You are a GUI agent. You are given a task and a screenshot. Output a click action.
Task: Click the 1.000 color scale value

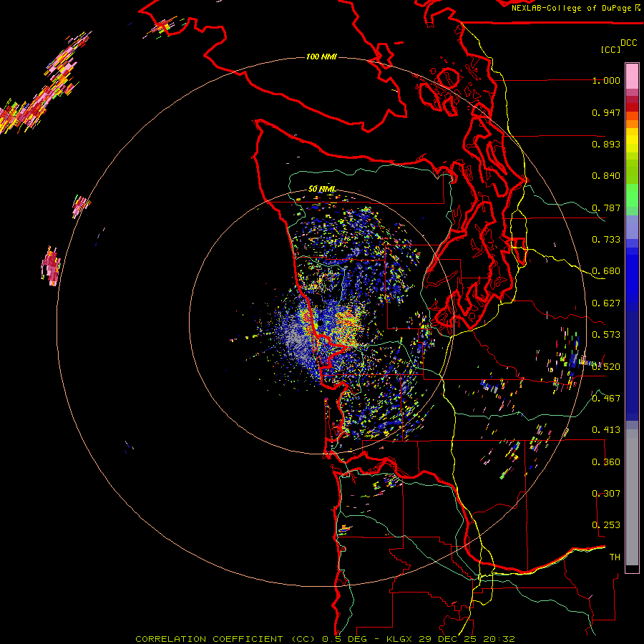pos(606,80)
